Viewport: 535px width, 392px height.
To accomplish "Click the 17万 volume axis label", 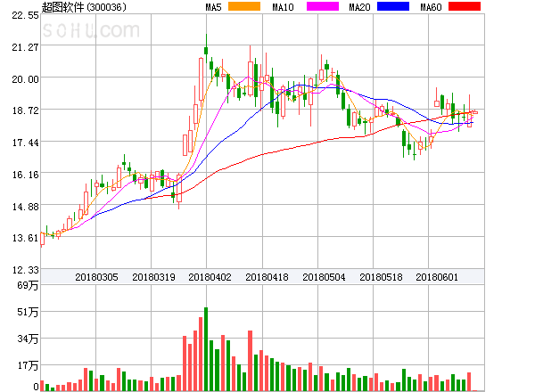I will click(x=28, y=366).
